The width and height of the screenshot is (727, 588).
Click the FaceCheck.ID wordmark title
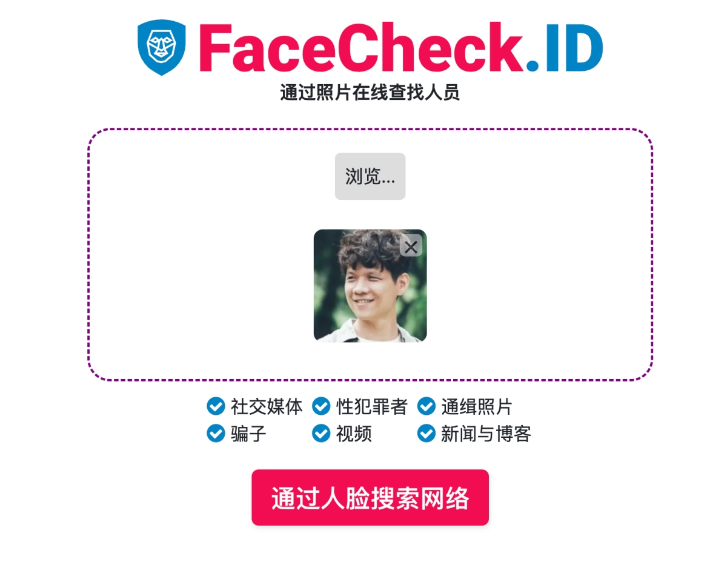[400, 47]
